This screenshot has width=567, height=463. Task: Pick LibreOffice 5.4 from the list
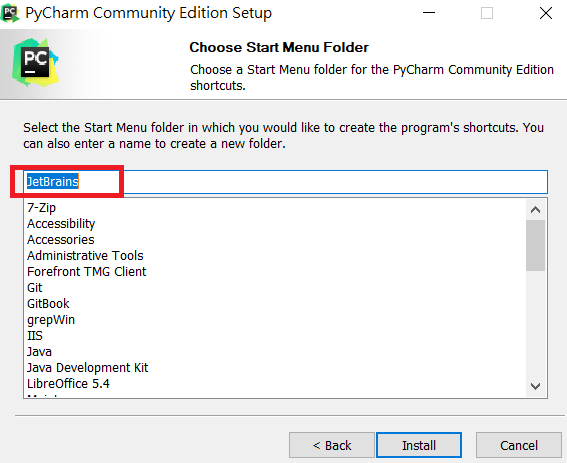[68, 383]
